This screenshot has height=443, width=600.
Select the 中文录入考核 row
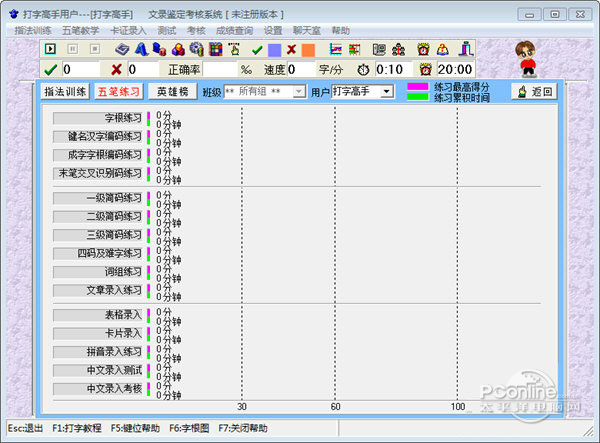pos(98,389)
